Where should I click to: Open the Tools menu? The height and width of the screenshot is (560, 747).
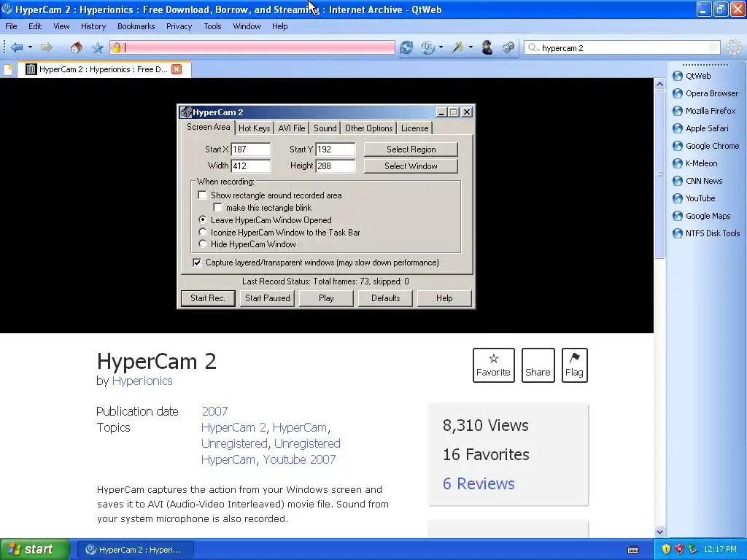point(212,26)
